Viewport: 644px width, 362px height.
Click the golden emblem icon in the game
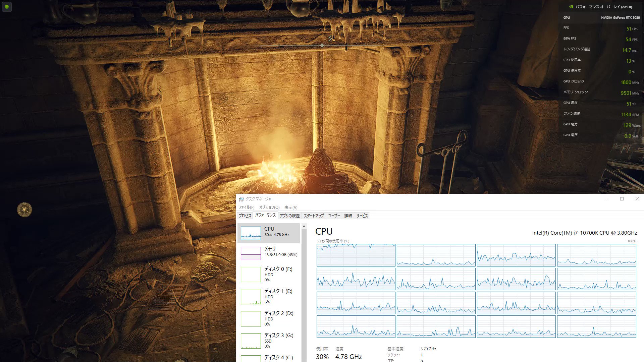pos(24,210)
